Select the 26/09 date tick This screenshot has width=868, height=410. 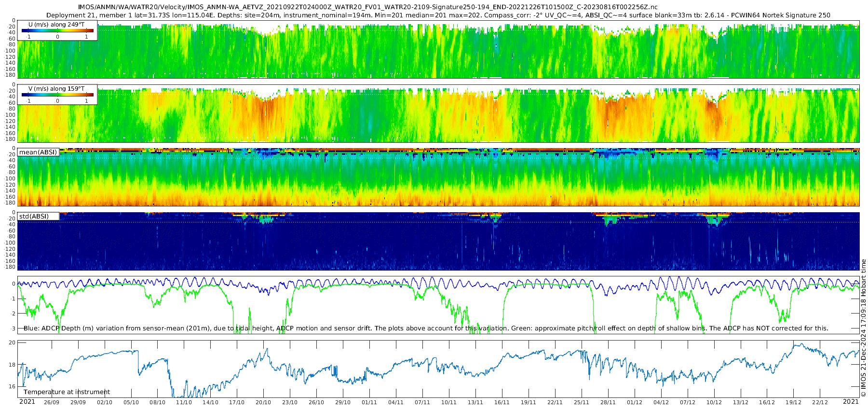52,402
